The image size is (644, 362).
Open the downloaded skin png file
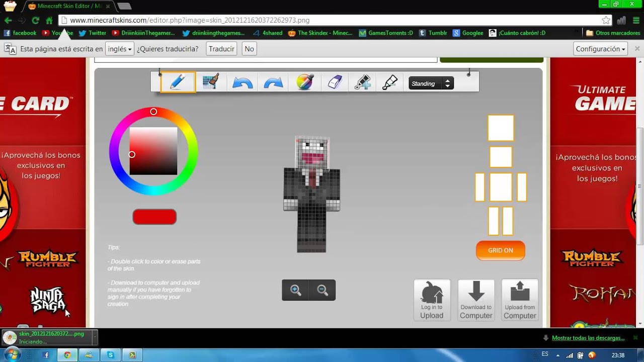click(46, 337)
